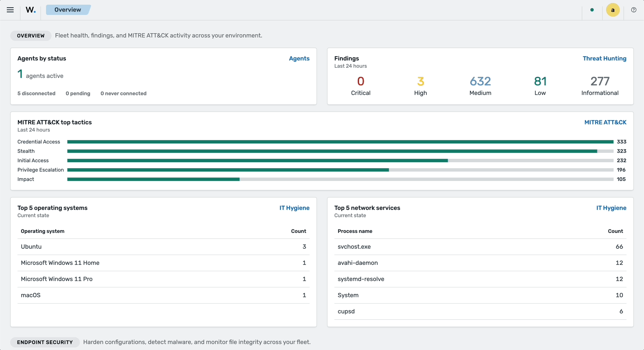
Task: Click the Impact tactic label
Action: pos(26,179)
